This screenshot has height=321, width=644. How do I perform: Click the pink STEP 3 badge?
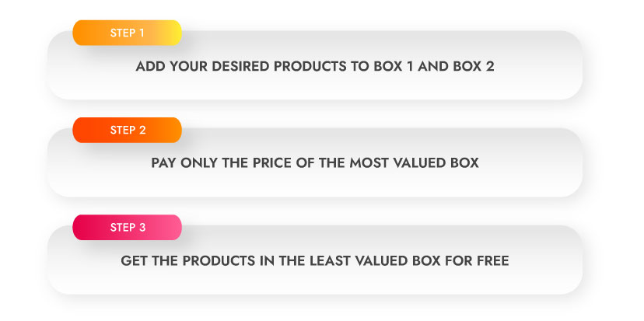tap(128, 228)
